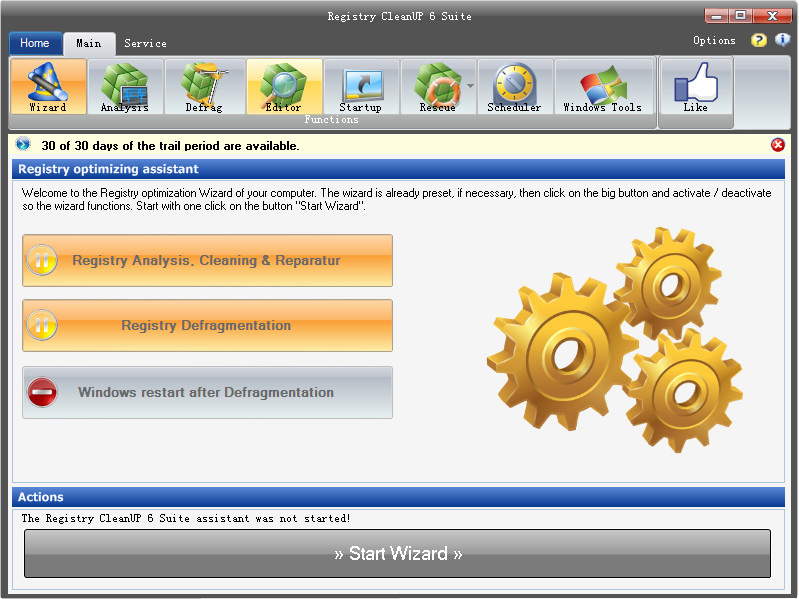Click the Like thumbs-up icon

point(695,86)
